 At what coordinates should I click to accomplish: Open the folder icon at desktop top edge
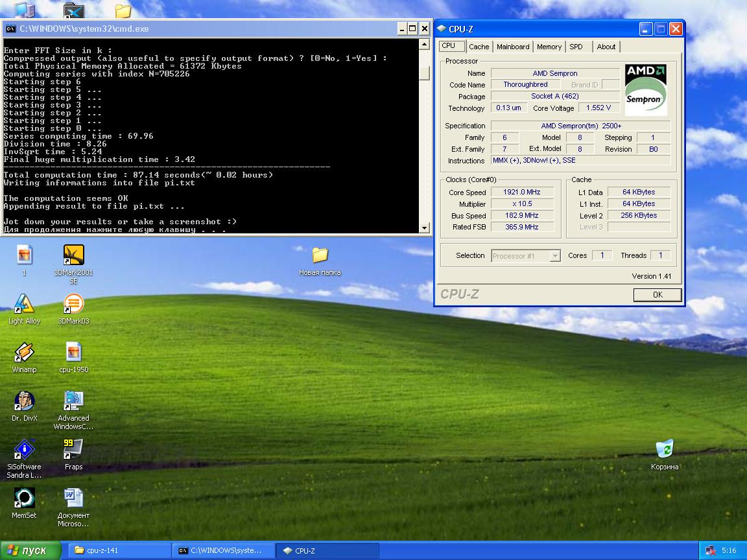click(123, 12)
